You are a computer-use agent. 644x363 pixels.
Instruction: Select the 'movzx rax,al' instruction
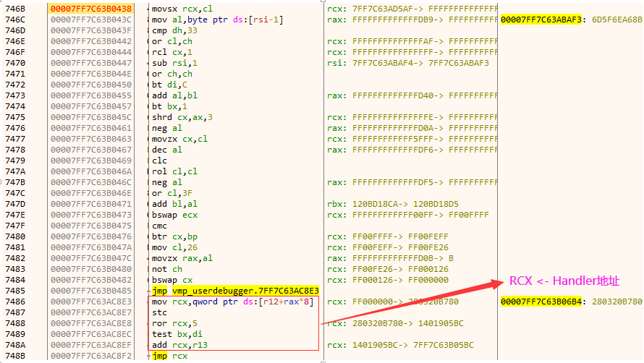pyautogui.click(x=182, y=258)
